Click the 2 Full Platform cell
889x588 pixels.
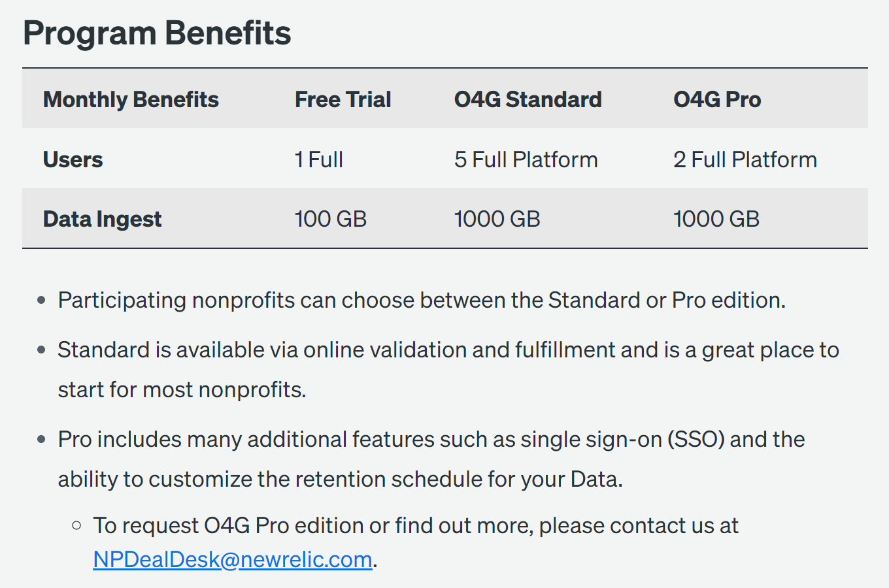(745, 159)
